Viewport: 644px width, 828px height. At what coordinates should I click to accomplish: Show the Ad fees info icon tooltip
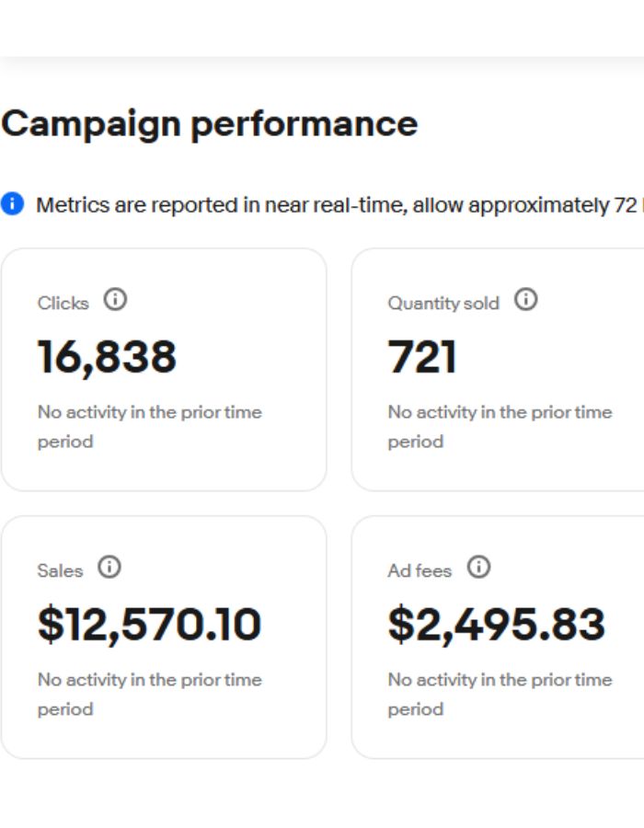click(478, 568)
